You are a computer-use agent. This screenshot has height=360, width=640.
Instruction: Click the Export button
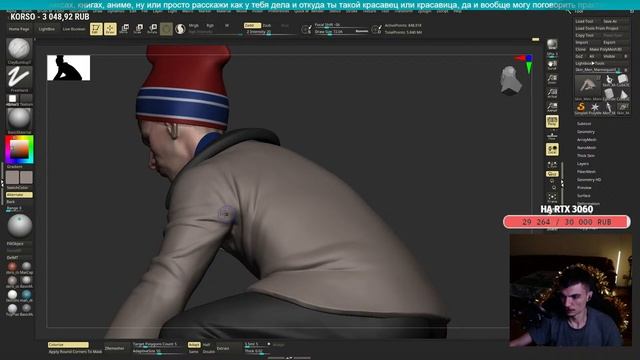point(616,42)
